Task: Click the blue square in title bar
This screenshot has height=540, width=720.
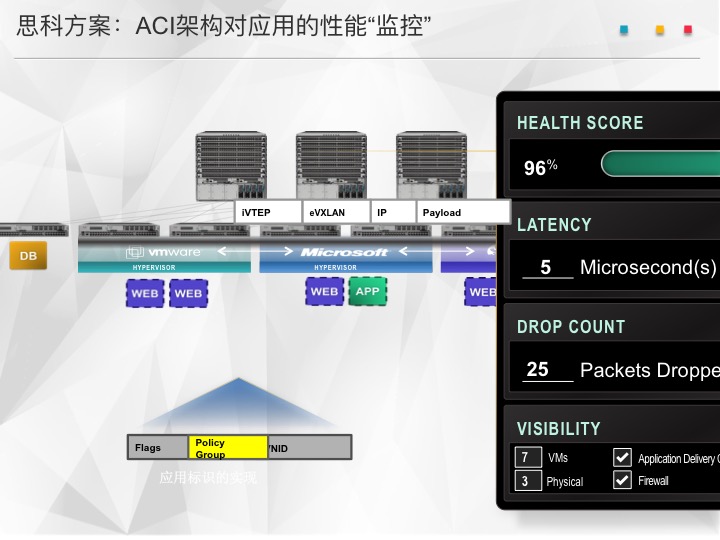Action: tap(624, 30)
